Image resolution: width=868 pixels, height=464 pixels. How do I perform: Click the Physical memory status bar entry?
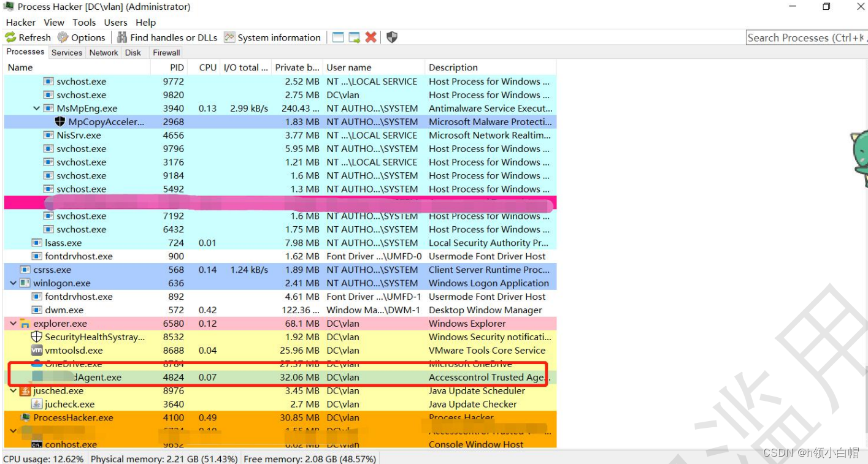point(164,458)
